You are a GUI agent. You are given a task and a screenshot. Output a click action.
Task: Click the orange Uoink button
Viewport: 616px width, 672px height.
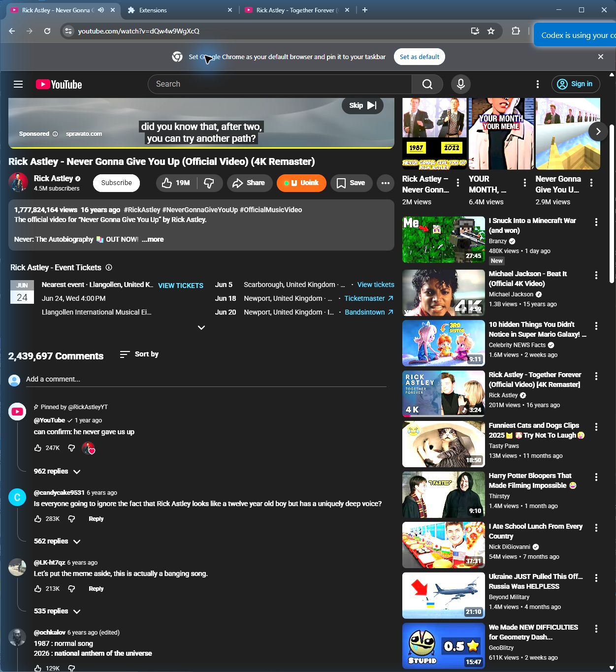click(x=301, y=183)
